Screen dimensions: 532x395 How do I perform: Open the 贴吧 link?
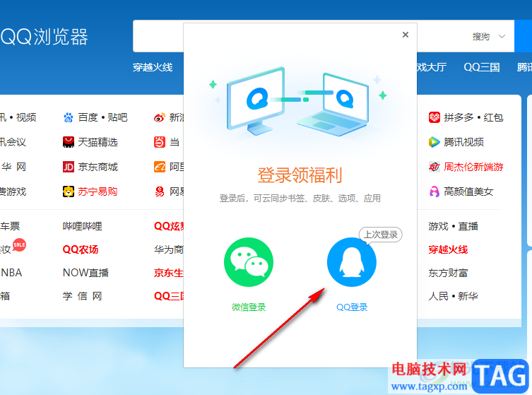(117, 117)
